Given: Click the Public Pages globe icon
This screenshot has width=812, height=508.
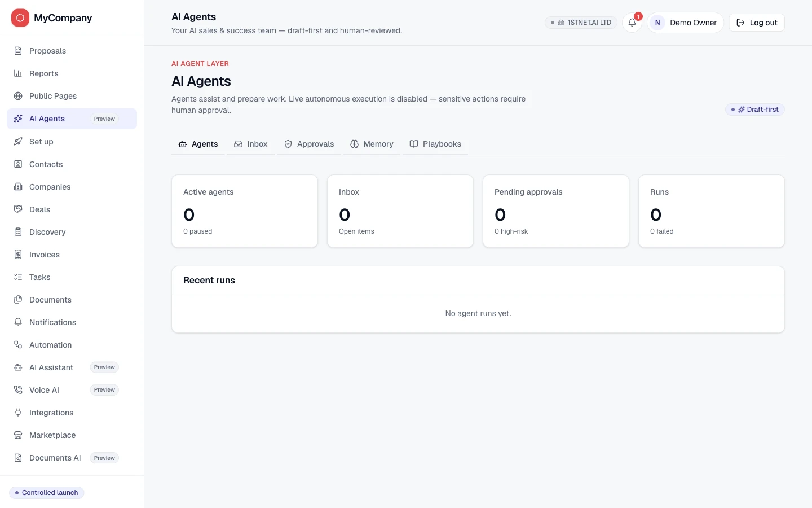Looking at the screenshot, I should coord(18,96).
